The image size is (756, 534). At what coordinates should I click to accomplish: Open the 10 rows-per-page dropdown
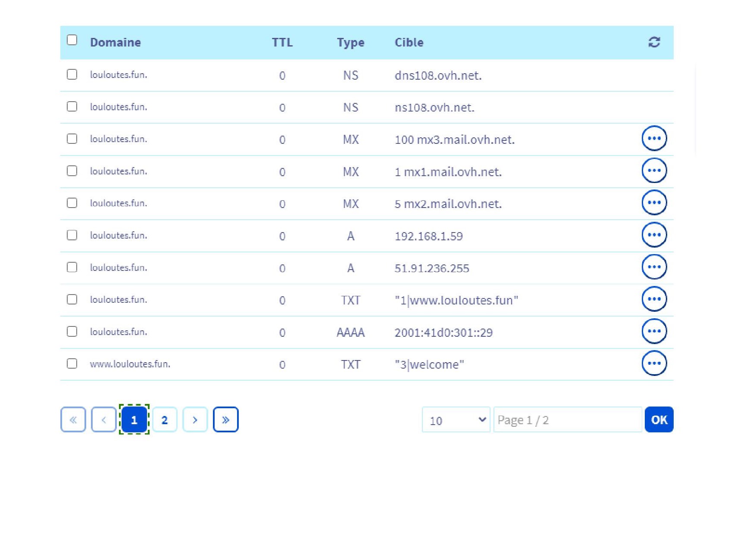point(456,420)
